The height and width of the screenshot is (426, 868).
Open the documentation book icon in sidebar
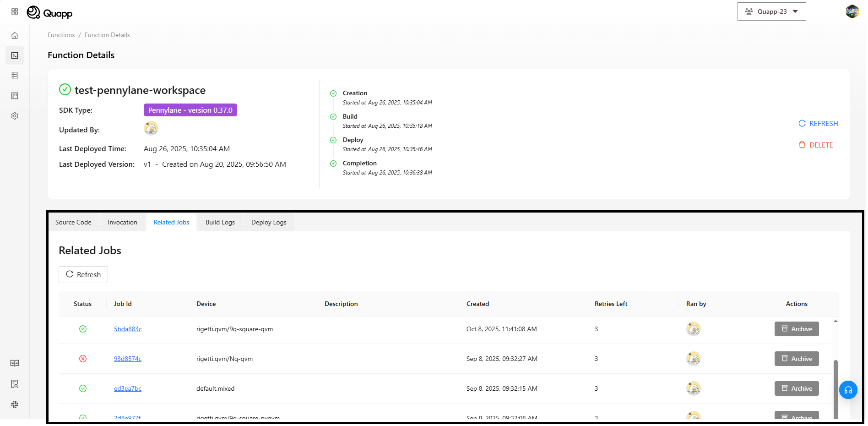click(15, 363)
